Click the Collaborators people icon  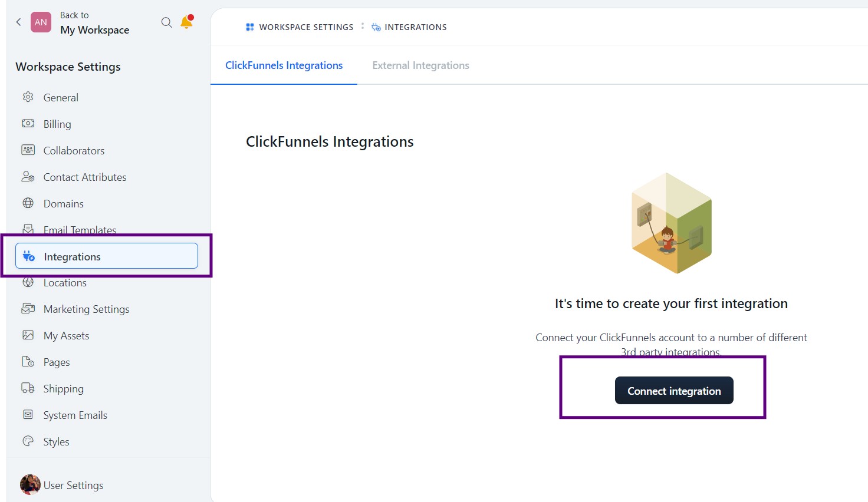28,150
